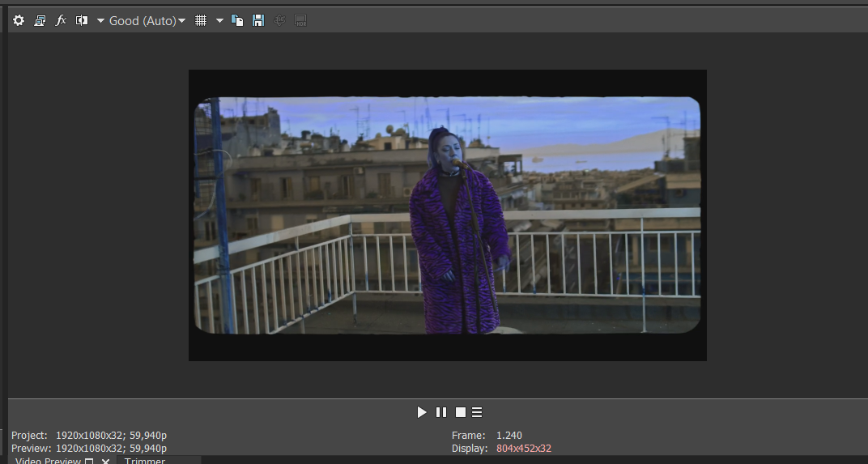Image resolution: width=868 pixels, height=464 pixels.
Task: Toggle Split Screen View icon
Action: coord(82,20)
